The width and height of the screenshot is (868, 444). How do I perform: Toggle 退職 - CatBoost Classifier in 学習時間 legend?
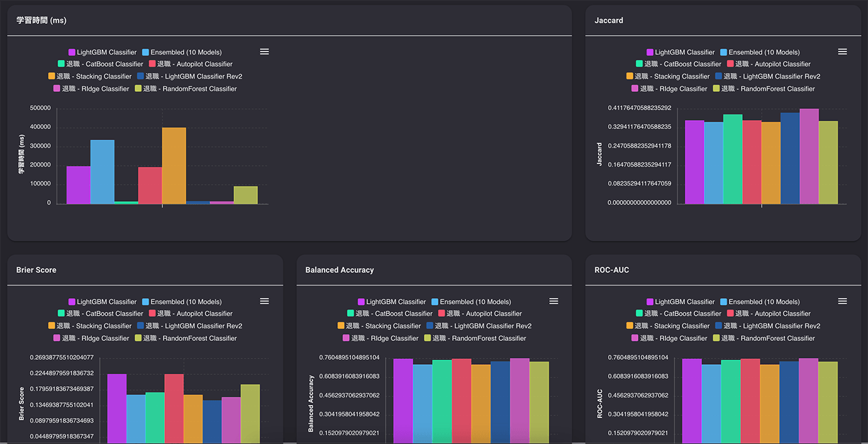101,64
